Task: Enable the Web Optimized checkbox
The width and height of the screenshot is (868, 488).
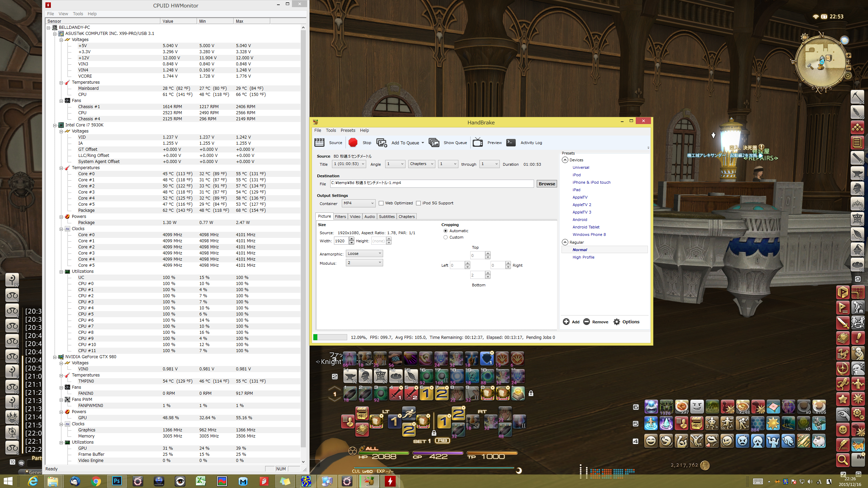Action: coord(381,203)
